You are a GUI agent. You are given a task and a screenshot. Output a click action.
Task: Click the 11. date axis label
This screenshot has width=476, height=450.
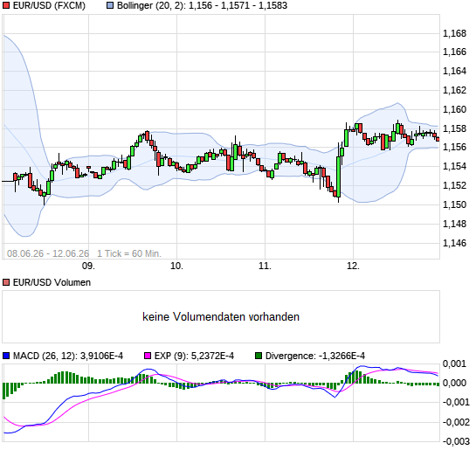point(265,266)
